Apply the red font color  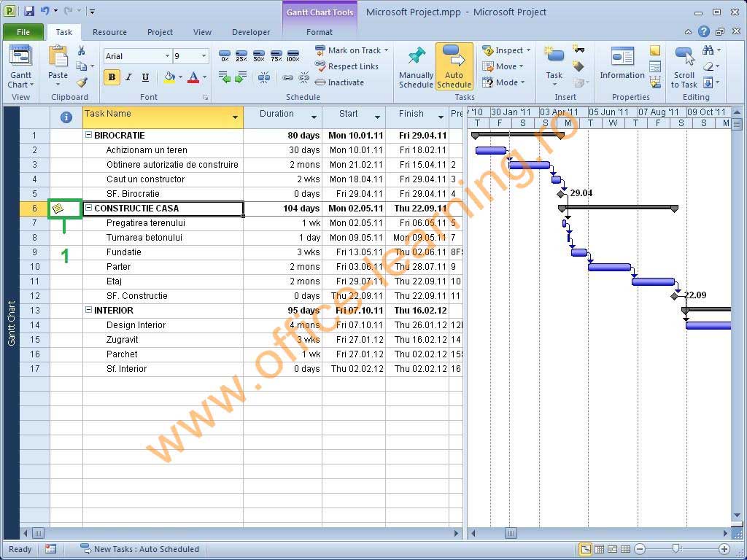click(193, 77)
